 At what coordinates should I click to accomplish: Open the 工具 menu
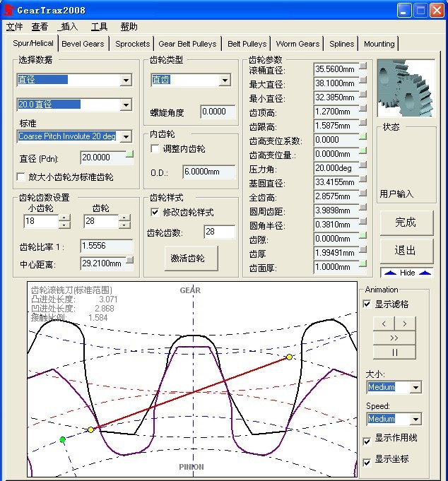99,27
